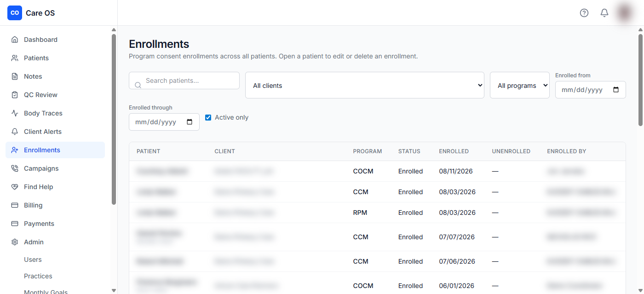Click the Body Traces pulse icon
Image resolution: width=644 pixels, height=294 pixels.
(x=15, y=113)
